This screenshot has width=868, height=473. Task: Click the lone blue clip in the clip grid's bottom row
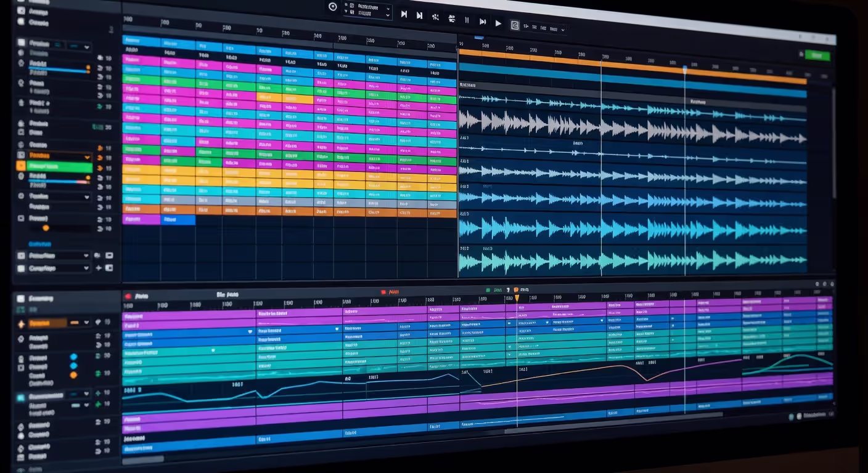(x=178, y=219)
